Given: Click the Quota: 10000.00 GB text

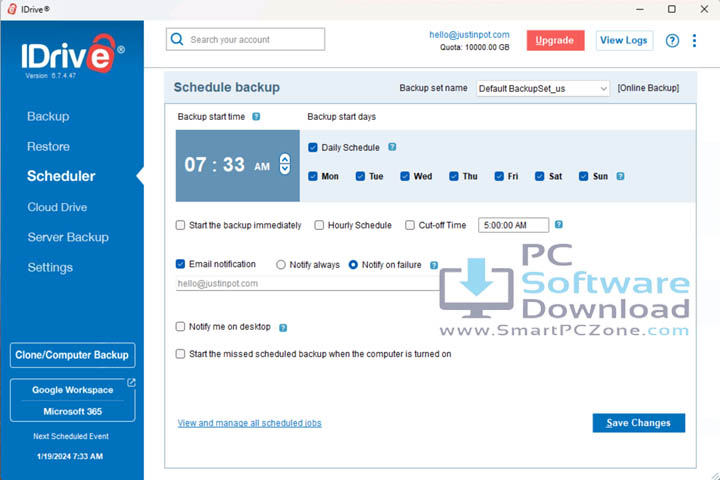Looking at the screenshot, I should pos(475,47).
